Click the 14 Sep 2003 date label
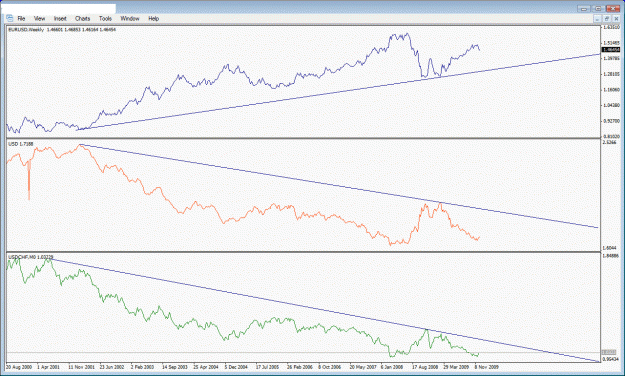625x376 pixels. point(175,367)
